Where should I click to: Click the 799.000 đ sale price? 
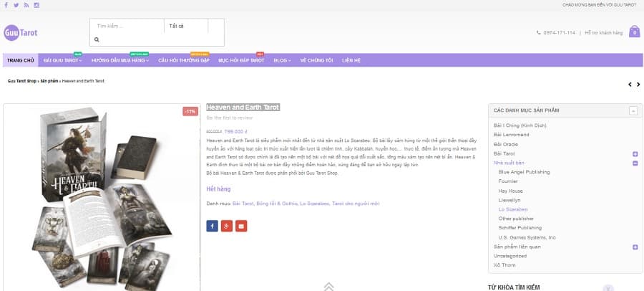pyautogui.click(x=235, y=132)
